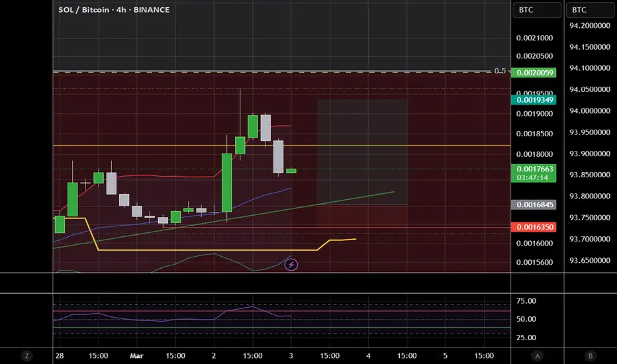Click the purple lightning bolt event icon
Viewport: 617px width, 364px height.
pos(291,265)
